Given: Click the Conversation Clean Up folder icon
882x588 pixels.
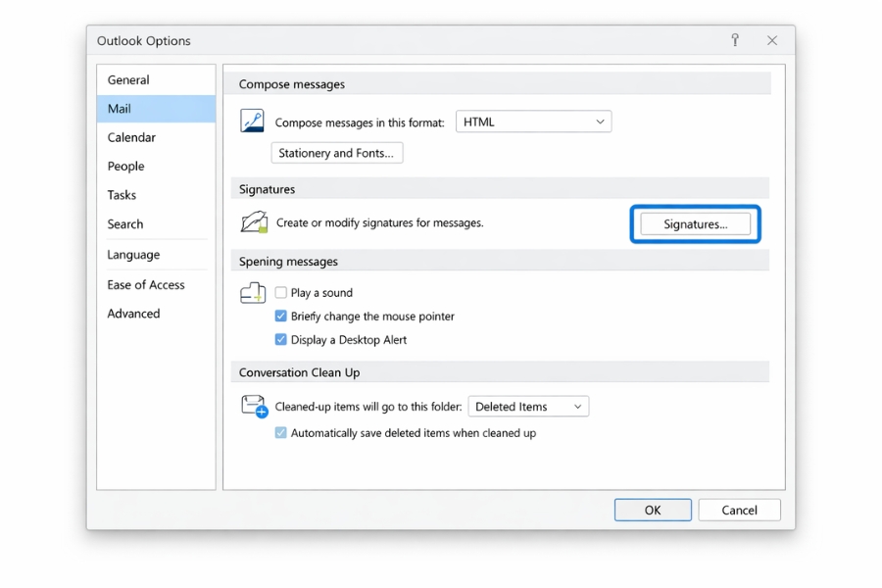Looking at the screenshot, I should [x=252, y=407].
